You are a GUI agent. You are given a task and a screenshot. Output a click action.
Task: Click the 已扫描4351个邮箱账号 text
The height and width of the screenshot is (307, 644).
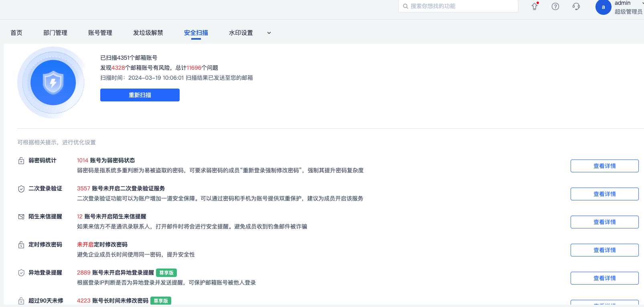[129, 58]
